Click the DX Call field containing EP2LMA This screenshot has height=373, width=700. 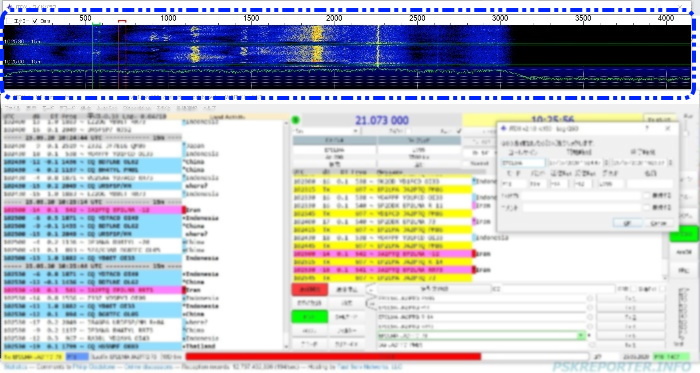(334, 150)
